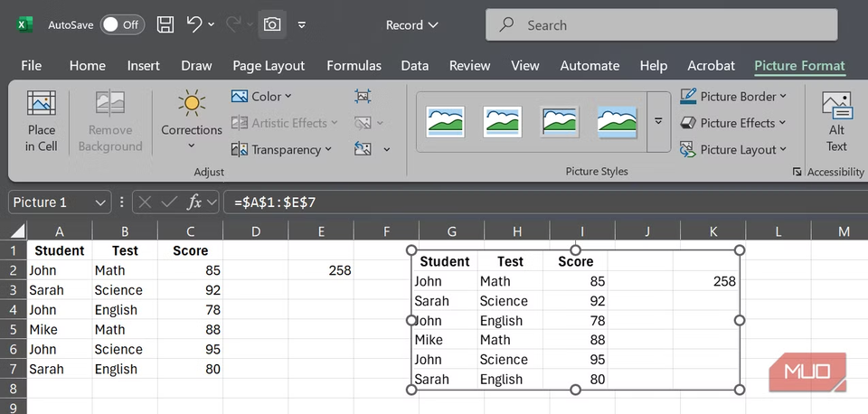The width and height of the screenshot is (868, 414).
Task: Click the Insert Function fx icon
Action: click(x=194, y=202)
